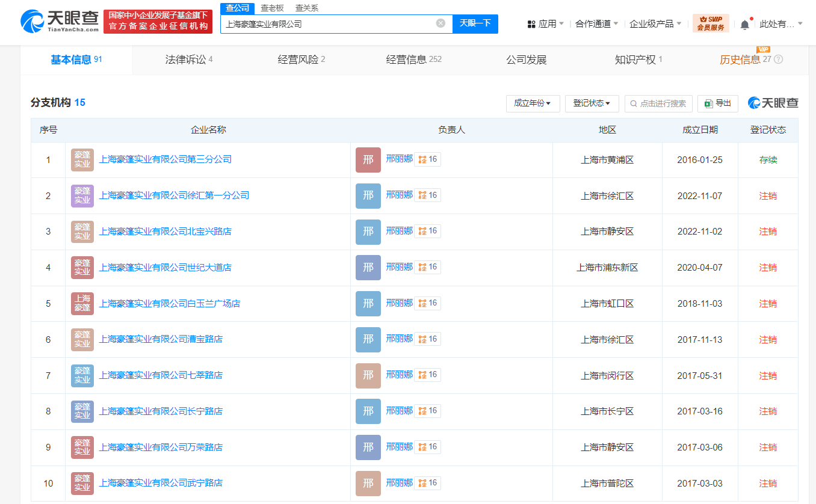
Task: Open link 上海豪篷实业有限公司白玉兰广场店
Action: click(x=170, y=303)
